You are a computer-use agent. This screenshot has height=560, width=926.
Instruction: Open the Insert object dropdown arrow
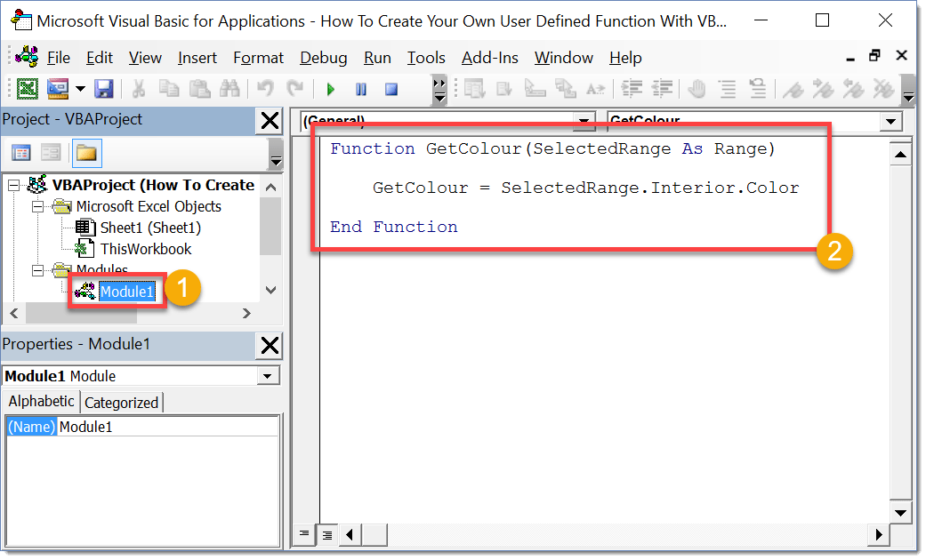tap(80, 89)
